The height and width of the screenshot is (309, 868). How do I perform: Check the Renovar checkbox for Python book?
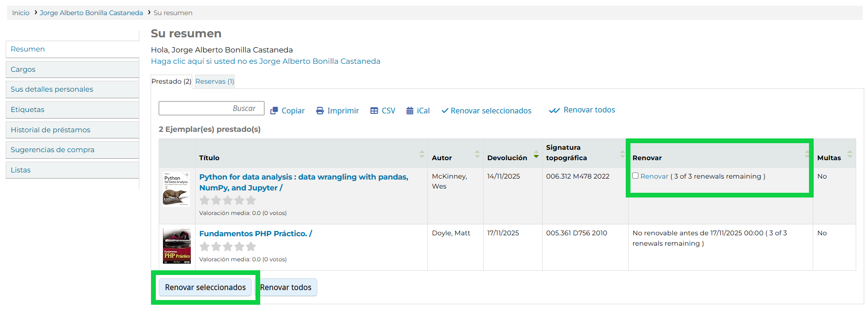point(635,176)
